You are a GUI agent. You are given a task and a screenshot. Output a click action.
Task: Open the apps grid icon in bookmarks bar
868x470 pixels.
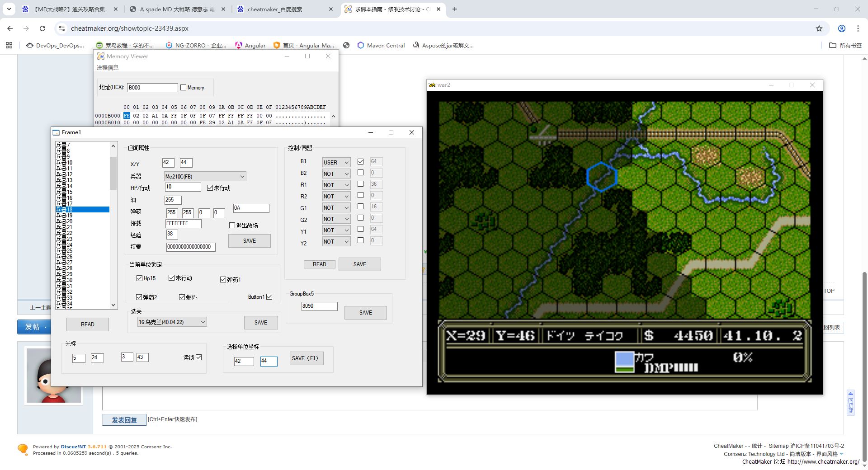[9, 45]
